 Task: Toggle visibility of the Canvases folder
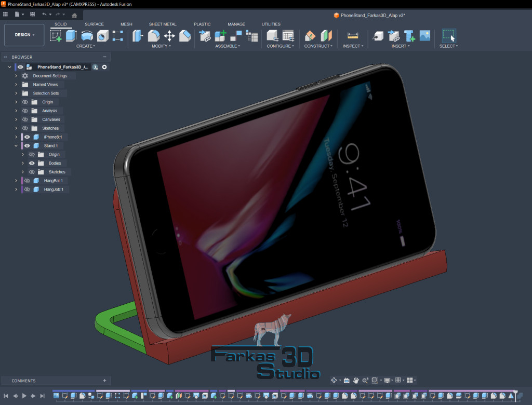coord(24,119)
